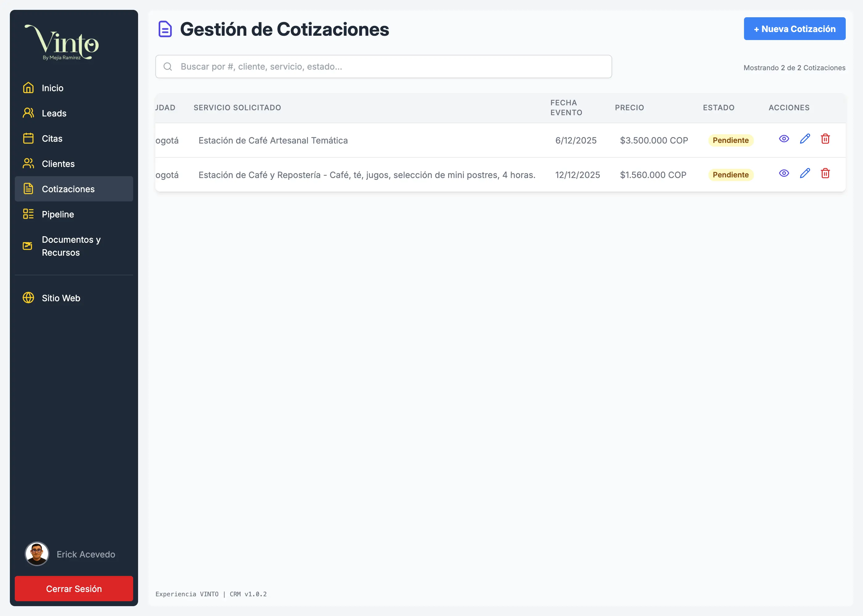The width and height of the screenshot is (863, 616).
Task: Edit the Café y Repostería quotation
Action: [804, 173]
